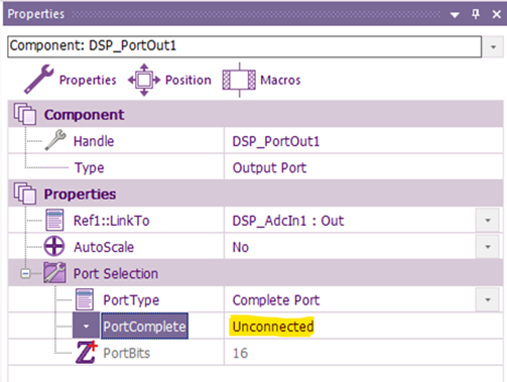507x382 pixels.
Task: Select the Unconnected PortComplete value
Action: tap(273, 327)
